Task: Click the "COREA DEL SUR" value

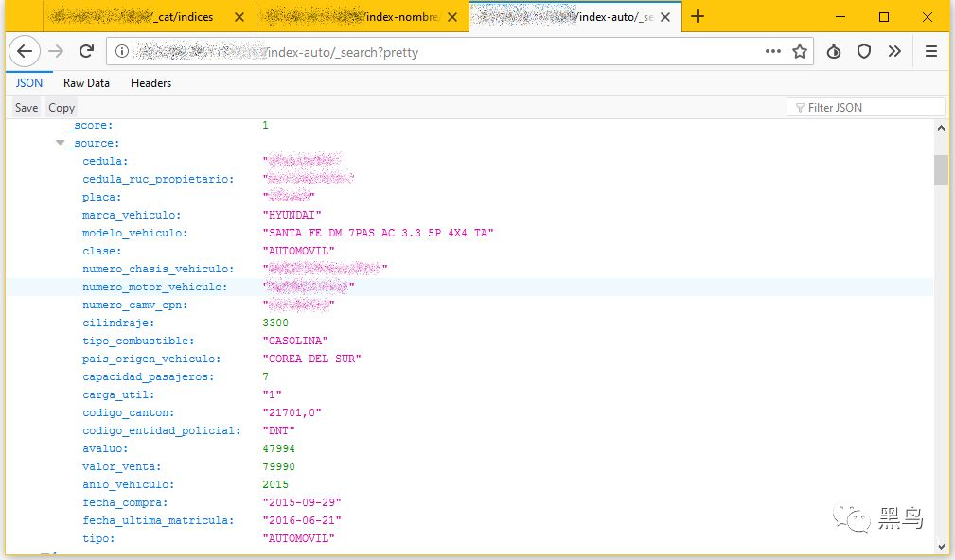Action: point(311,359)
